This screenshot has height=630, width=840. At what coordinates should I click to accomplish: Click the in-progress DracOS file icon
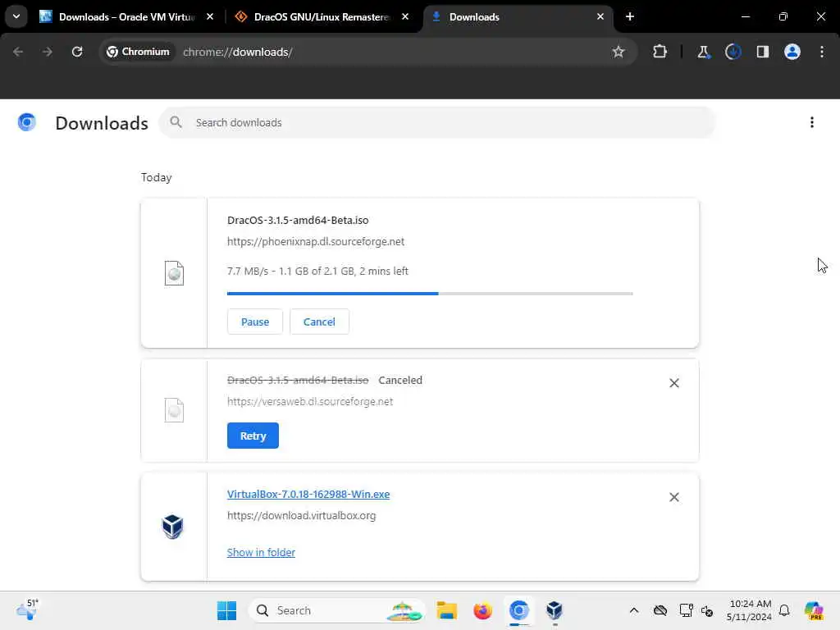pyautogui.click(x=174, y=272)
